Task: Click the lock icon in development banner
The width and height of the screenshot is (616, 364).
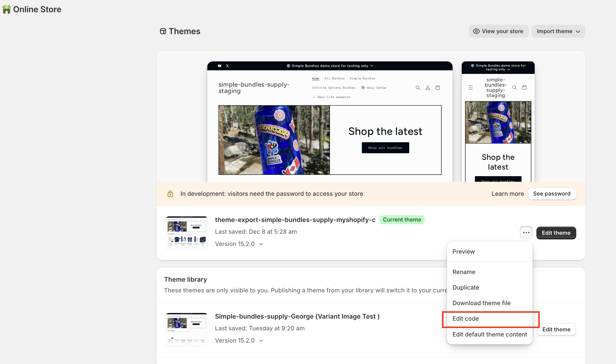Action: [x=170, y=194]
